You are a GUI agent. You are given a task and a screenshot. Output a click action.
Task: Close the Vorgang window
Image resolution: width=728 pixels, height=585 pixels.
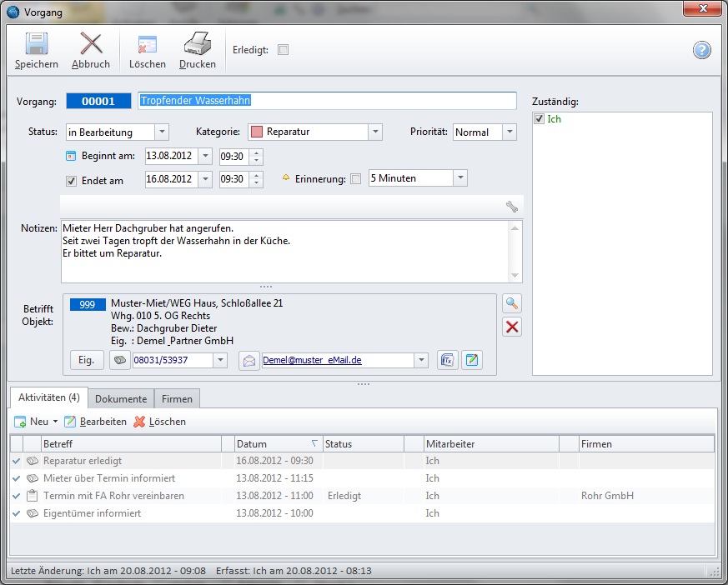[703, 7]
